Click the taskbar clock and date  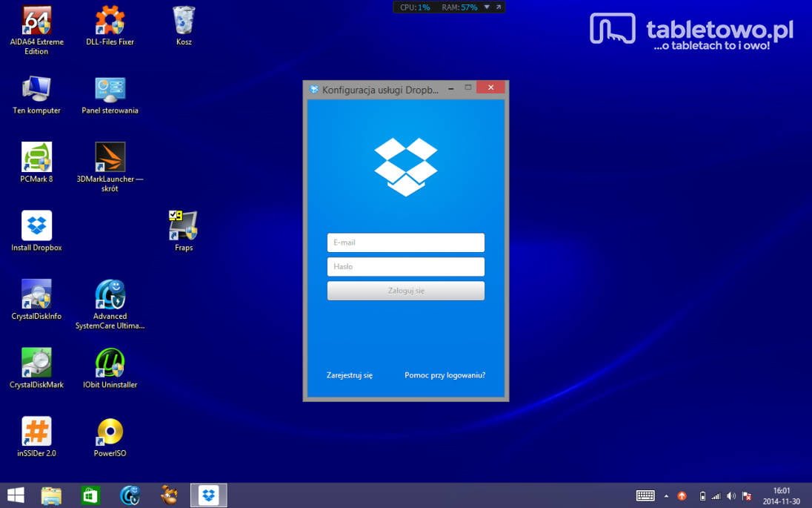pyautogui.click(x=782, y=495)
